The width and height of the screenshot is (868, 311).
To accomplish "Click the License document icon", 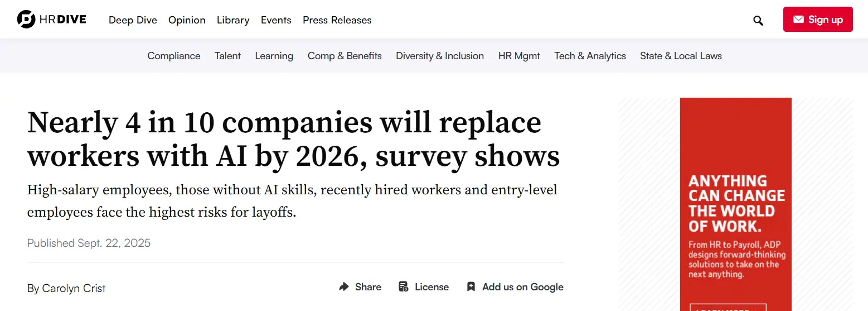I will [404, 287].
